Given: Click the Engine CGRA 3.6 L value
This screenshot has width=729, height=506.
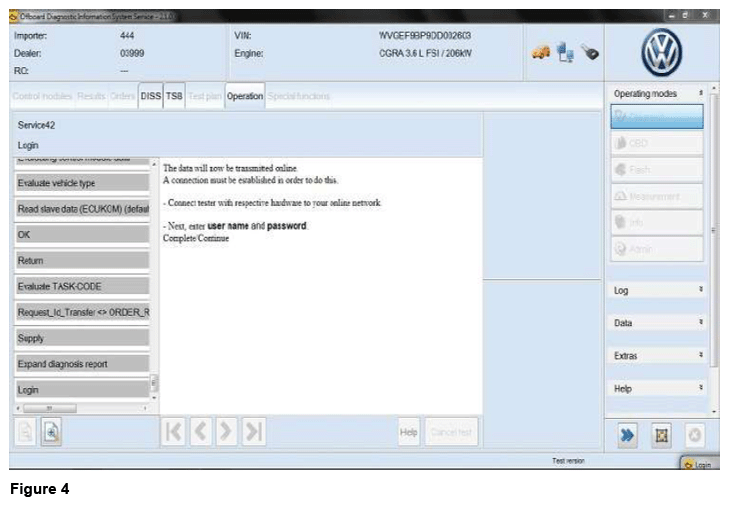Looking at the screenshot, I should [425, 53].
